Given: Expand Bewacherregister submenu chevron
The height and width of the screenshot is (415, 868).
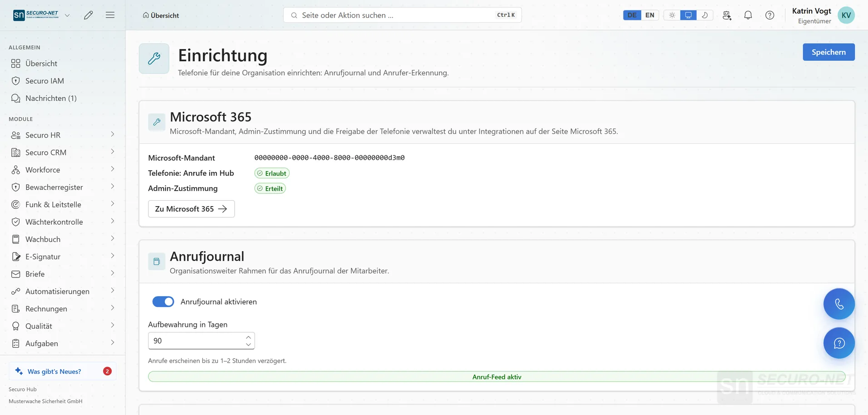Looking at the screenshot, I should coord(112,187).
